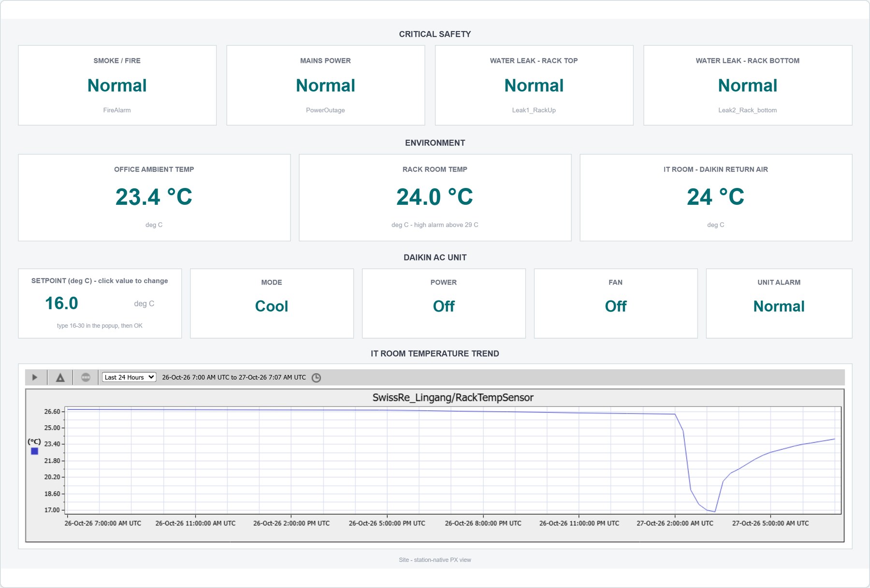Image resolution: width=870 pixels, height=588 pixels.
Task: Click the type 16-30 in the popup hint
Action: click(x=100, y=326)
